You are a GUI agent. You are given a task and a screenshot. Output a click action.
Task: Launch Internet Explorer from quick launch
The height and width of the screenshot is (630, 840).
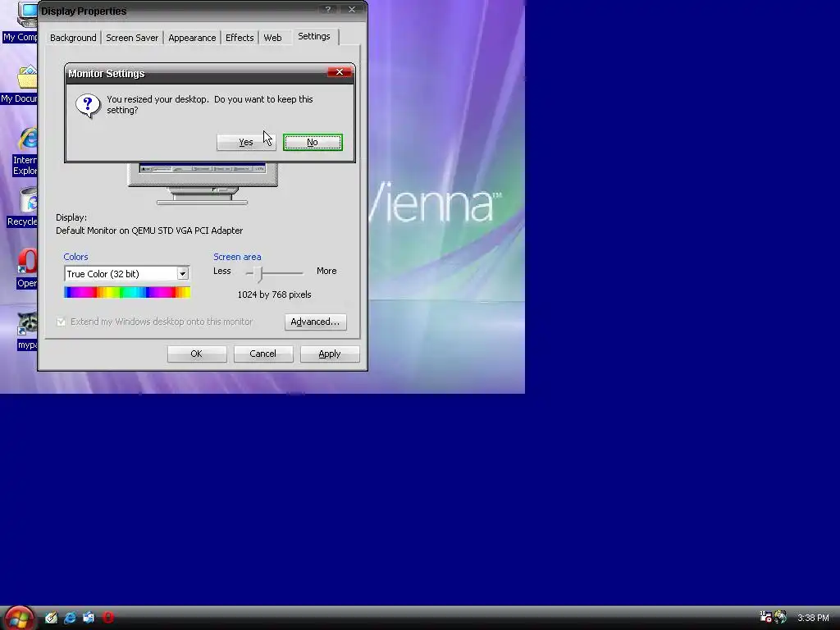pyautogui.click(x=71, y=618)
